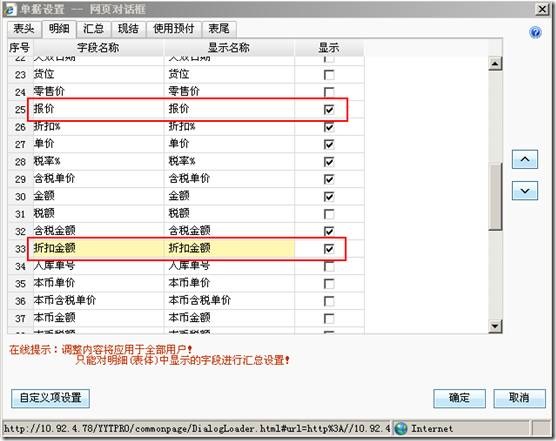Switch to the 表头 tab

pos(24,29)
